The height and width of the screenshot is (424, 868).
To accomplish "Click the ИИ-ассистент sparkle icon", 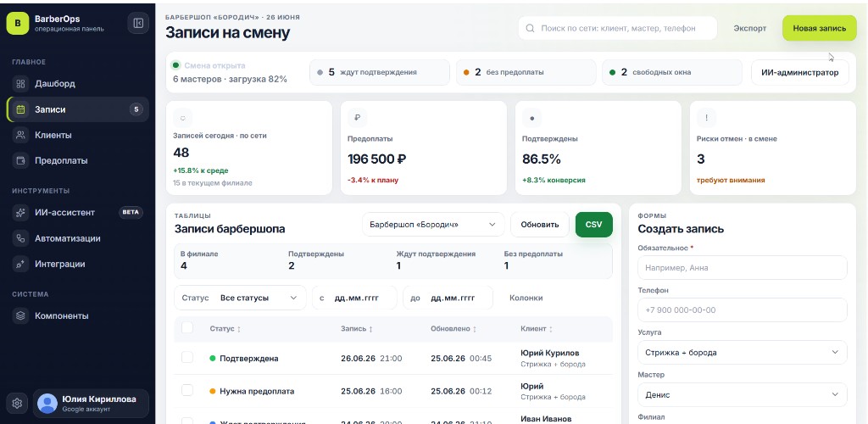I will click(20, 213).
